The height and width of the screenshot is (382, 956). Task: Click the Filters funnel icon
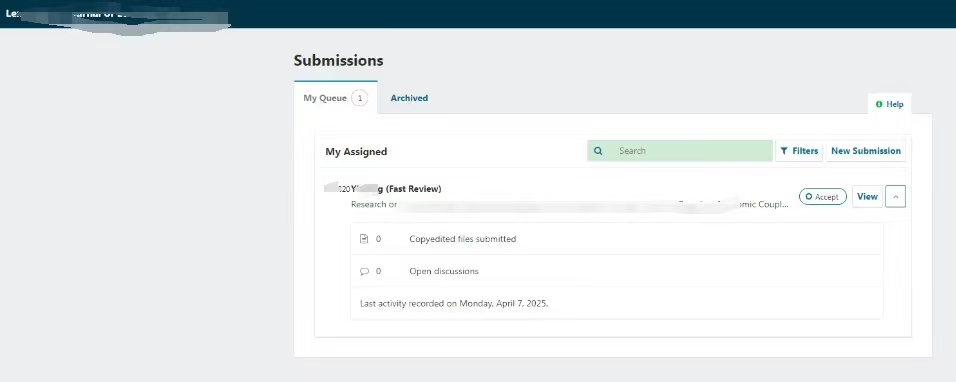tap(784, 151)
